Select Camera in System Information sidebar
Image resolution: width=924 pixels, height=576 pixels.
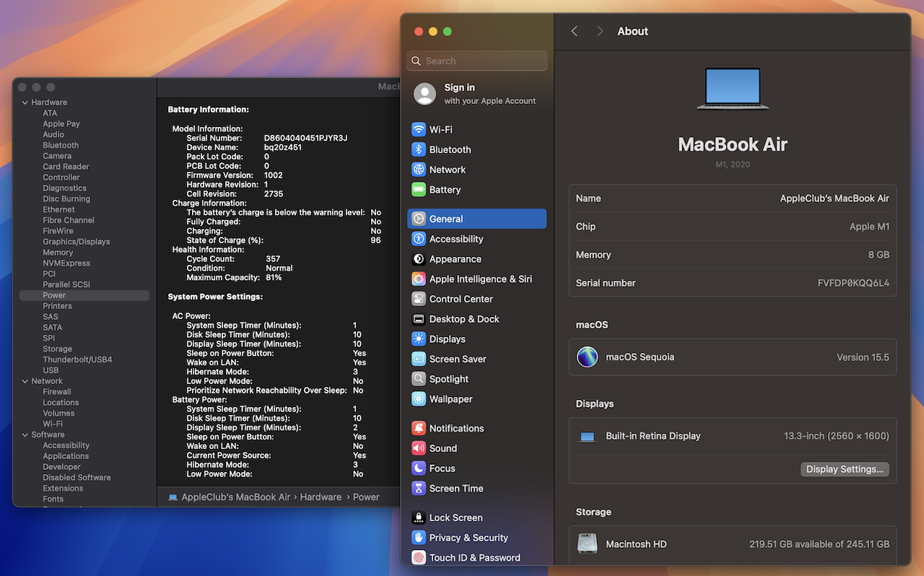pyautogui.click(x=57, y=156)
